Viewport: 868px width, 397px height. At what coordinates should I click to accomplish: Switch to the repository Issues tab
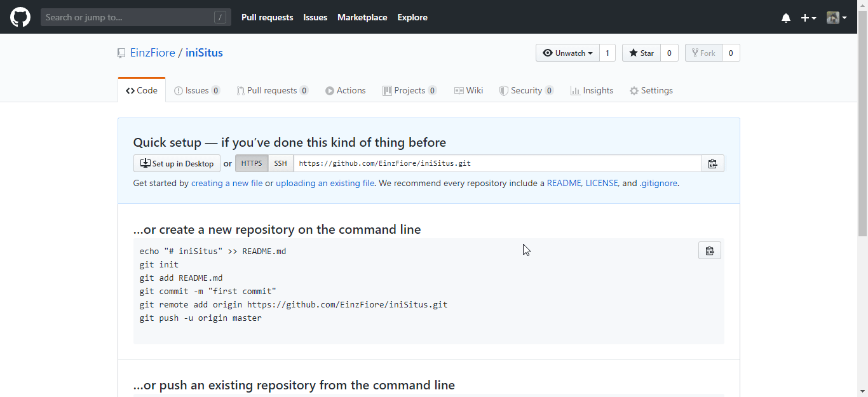click(197, 90)
